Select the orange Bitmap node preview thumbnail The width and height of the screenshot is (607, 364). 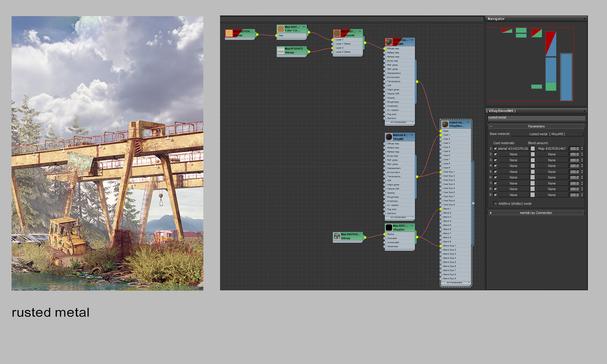pyautogui.click(x=229, y=33)
